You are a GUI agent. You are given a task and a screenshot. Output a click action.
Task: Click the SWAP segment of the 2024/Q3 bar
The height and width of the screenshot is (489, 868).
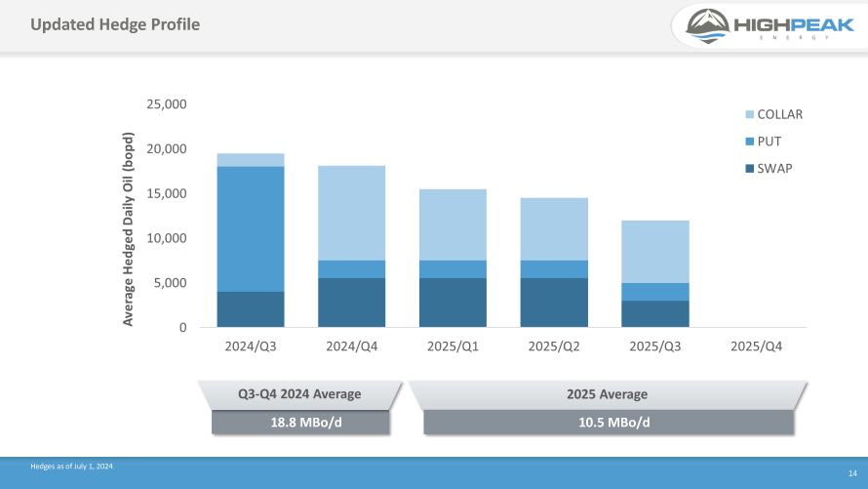[x=251, y=309]
